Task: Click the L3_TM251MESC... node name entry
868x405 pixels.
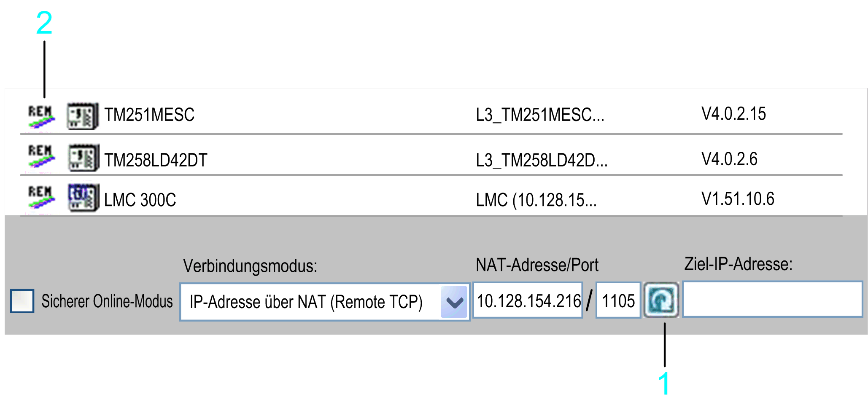Action: click(x=540, y=115)
